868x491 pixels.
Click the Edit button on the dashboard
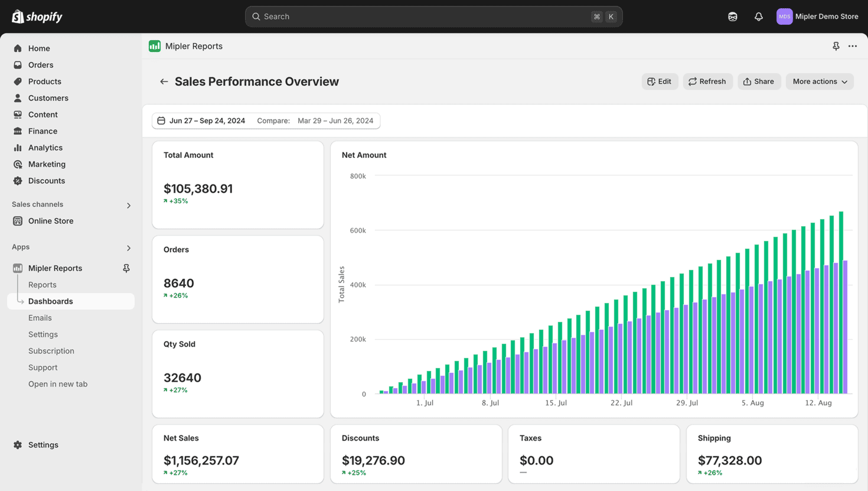pos(660,81)
